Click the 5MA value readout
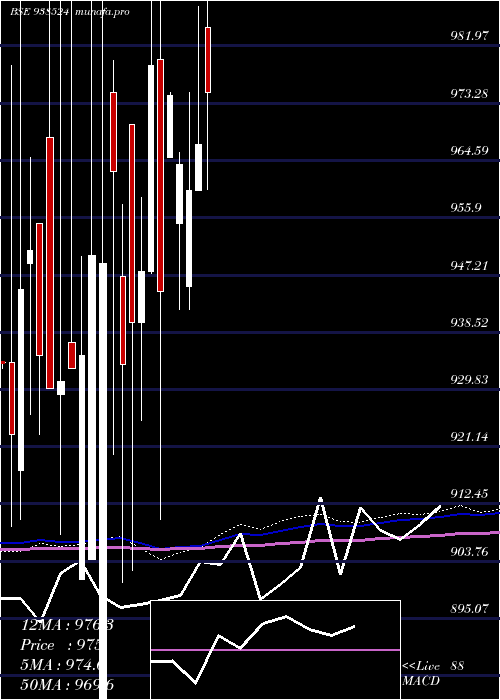The width and height of the screenshot is (500, 700). pos(62,666)
